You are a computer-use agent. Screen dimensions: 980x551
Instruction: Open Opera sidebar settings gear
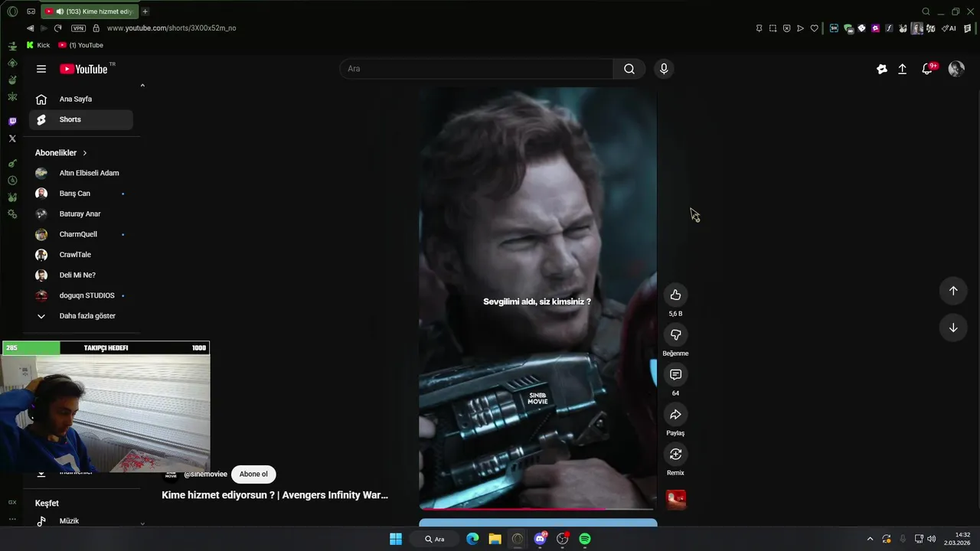12,214
